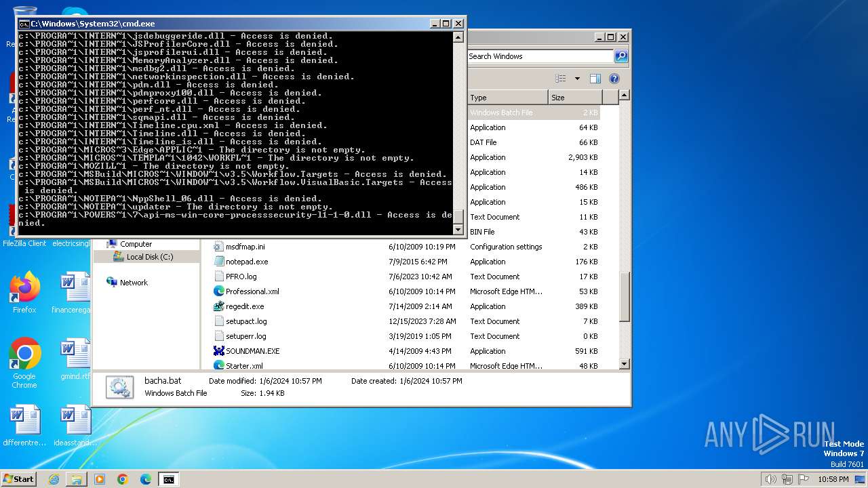The width and height of the screenshot is (868, 488).
Task: Open Google Chrome desktop shortcut
Action: 24,363
